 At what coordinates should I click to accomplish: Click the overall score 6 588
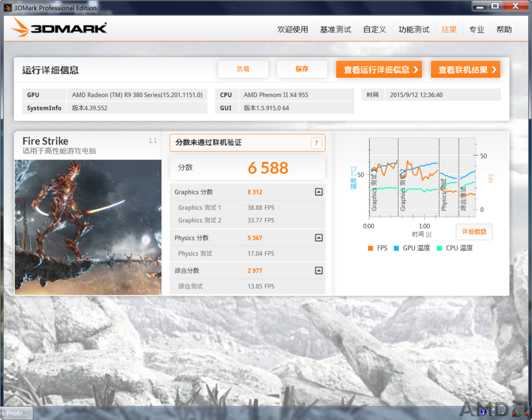click(x=268, y=168)
